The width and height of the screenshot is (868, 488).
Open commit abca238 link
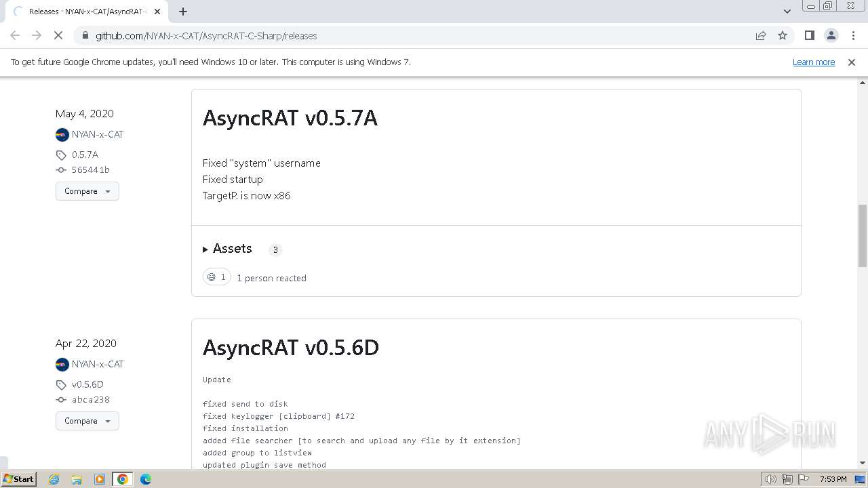(x=90, y=400)
